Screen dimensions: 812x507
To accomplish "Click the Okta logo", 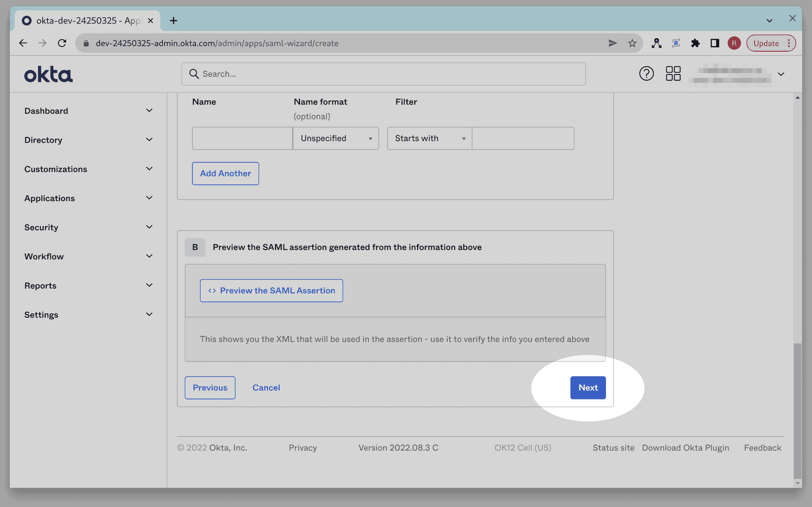I will (48, 75).
